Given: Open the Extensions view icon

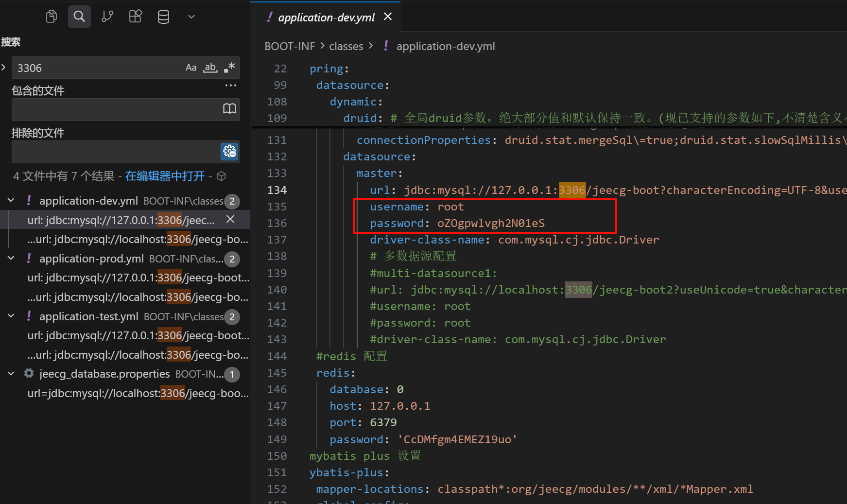Looking at the screenshot, I should point(136,17).
